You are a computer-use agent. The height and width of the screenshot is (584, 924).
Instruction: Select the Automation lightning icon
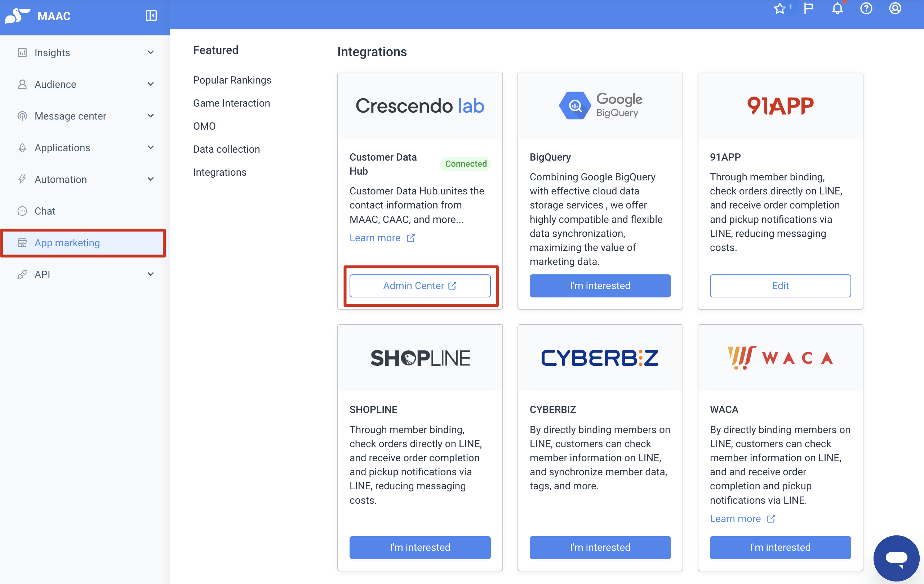point(22,179)
